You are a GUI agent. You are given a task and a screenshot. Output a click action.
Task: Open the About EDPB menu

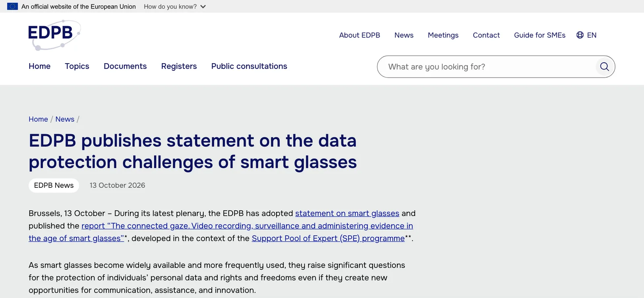pos(359,35)
